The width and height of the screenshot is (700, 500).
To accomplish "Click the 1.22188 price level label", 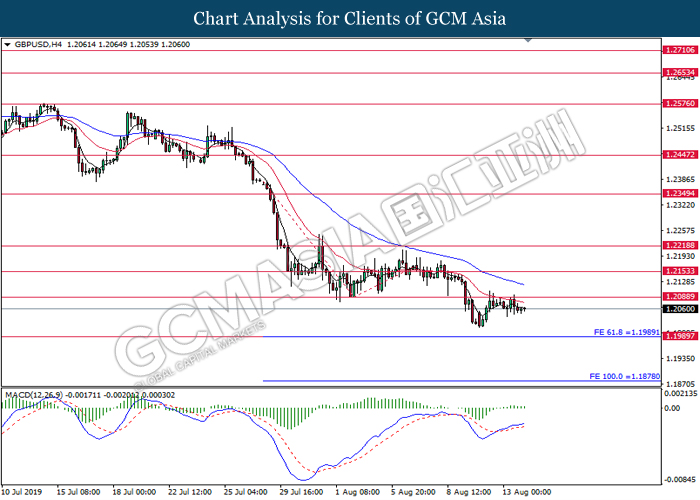I will (x=680, y=245).
